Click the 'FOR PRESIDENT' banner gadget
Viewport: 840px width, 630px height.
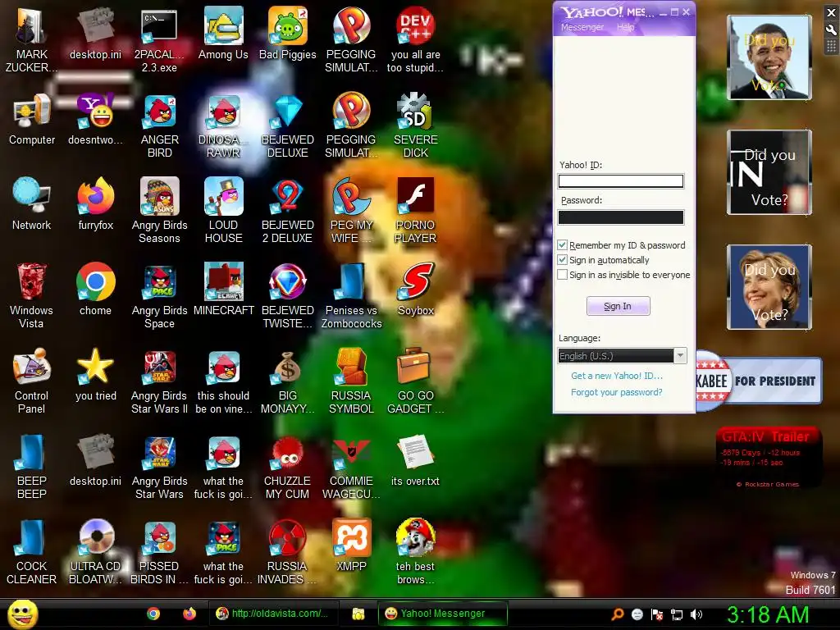[x=759, y=381]
